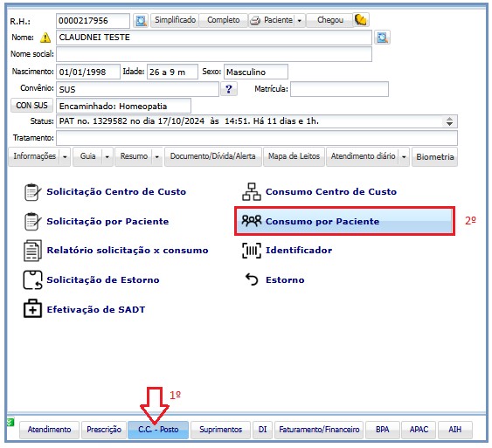Open the Informações dropdown arrow
Screen dimensions: 492x448
65,156
